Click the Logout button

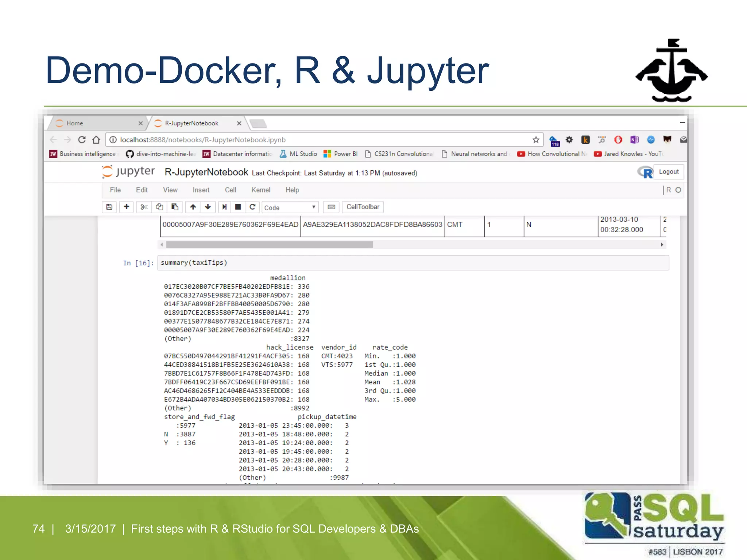coord(669,172)
